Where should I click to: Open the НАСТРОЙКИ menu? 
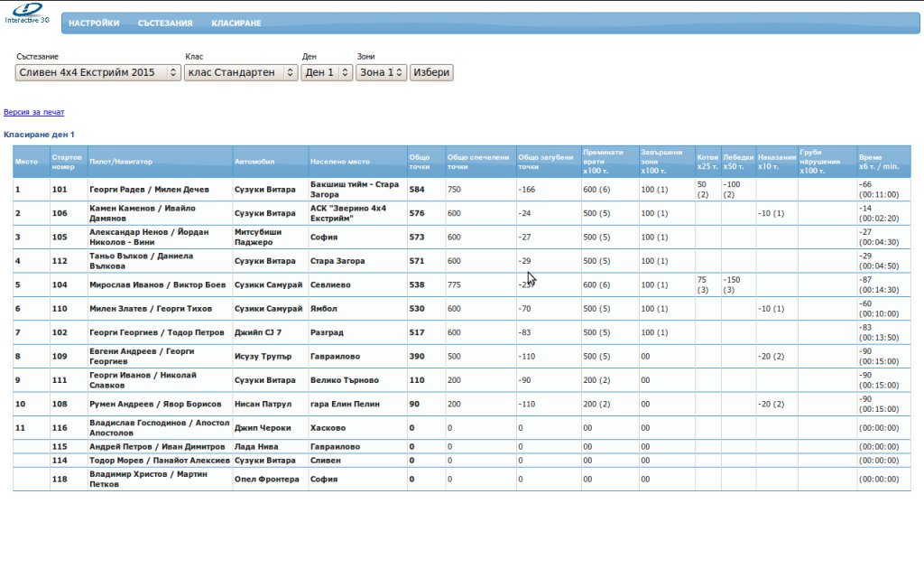(x=94, y=23)
